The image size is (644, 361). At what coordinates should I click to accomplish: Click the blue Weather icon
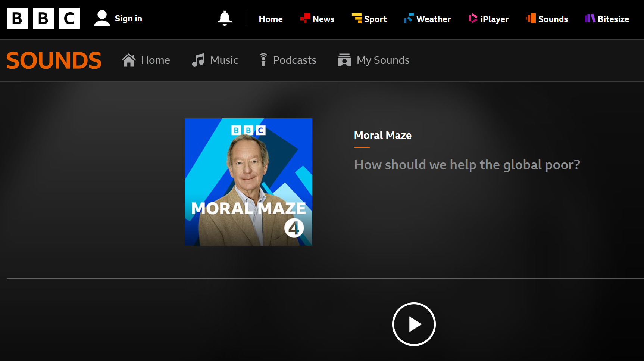[409, 18]
